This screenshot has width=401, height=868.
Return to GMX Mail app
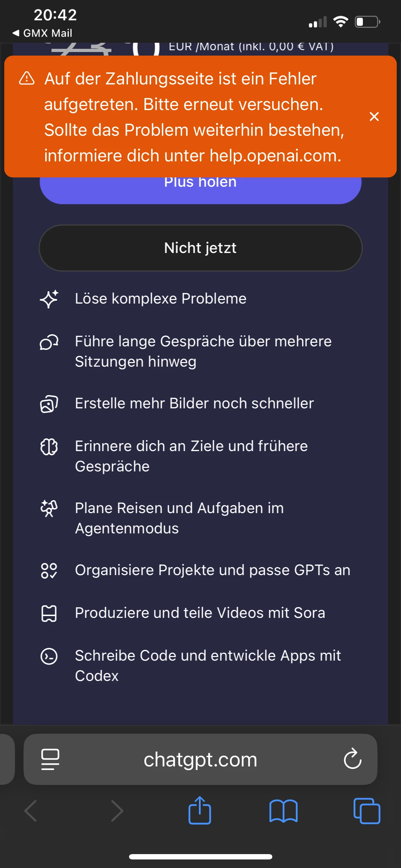(42, 33)
